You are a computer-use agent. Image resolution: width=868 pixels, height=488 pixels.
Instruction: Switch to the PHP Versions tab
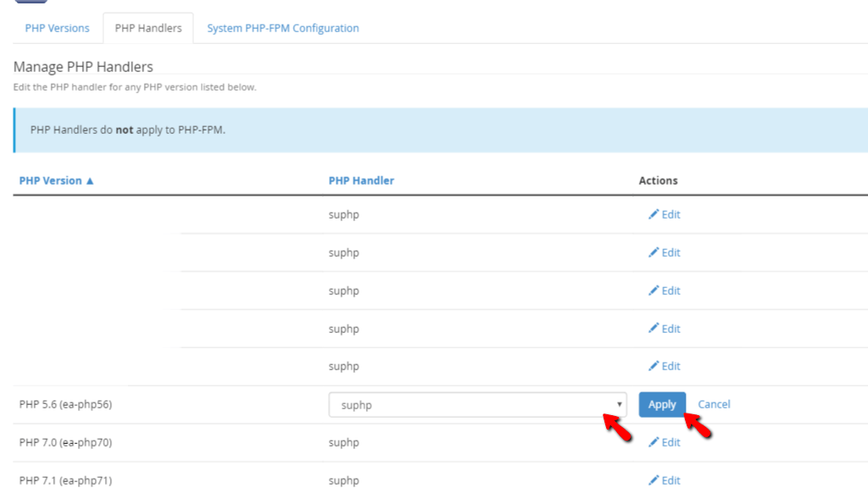coord(57,28)
